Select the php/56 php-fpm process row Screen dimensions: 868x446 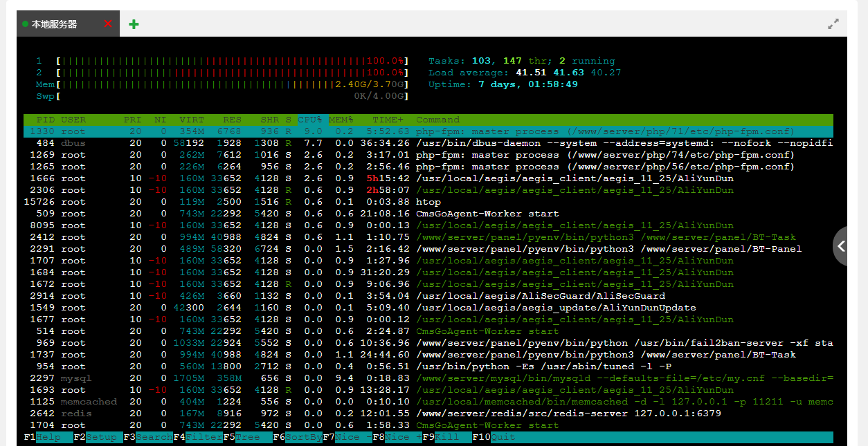pyautogui.click(x=428, y=167)
